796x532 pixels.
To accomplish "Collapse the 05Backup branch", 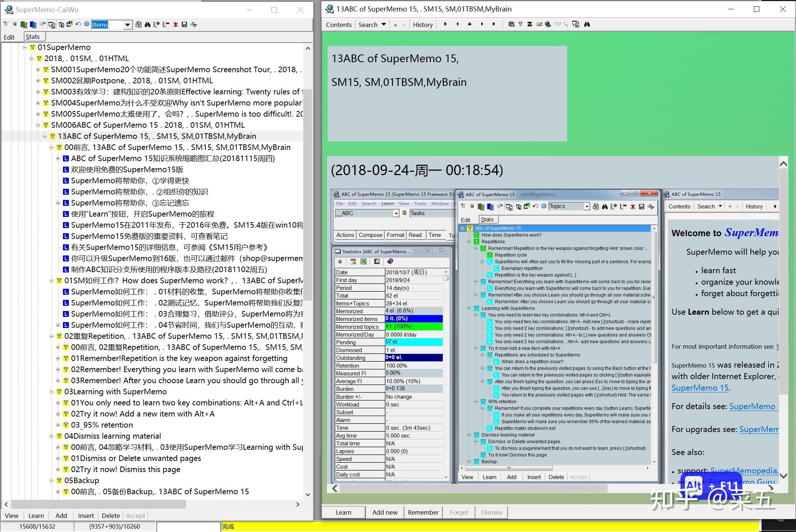I will [x=51, y=481].
